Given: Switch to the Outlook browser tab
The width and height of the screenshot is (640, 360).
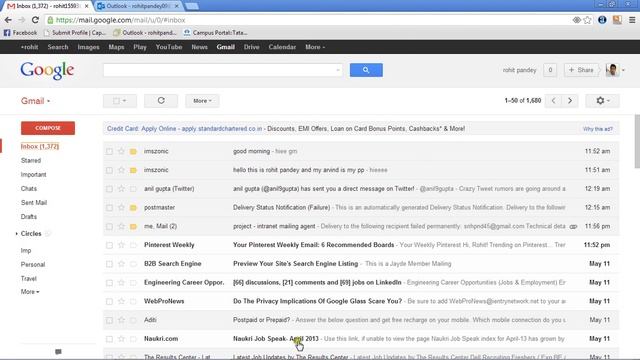Looking at the screenshot, I should tap(139, 6).
